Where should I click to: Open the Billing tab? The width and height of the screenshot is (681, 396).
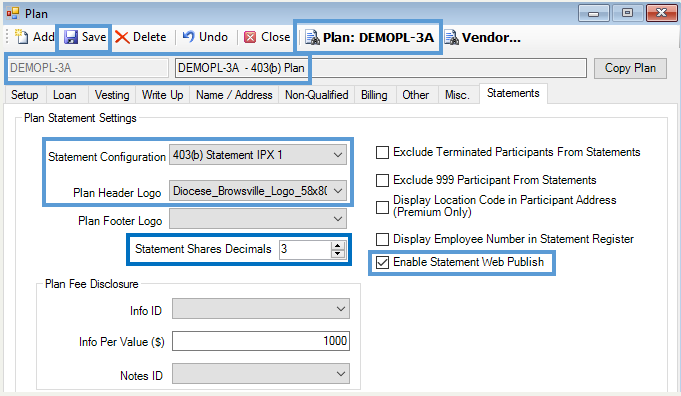(374, 95)
